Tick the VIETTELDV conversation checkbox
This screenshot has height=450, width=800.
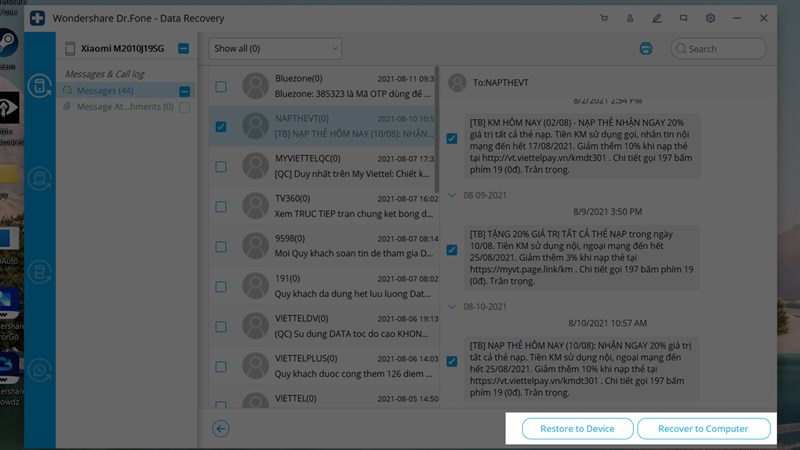pyautogui.click(x=221, y=327)
